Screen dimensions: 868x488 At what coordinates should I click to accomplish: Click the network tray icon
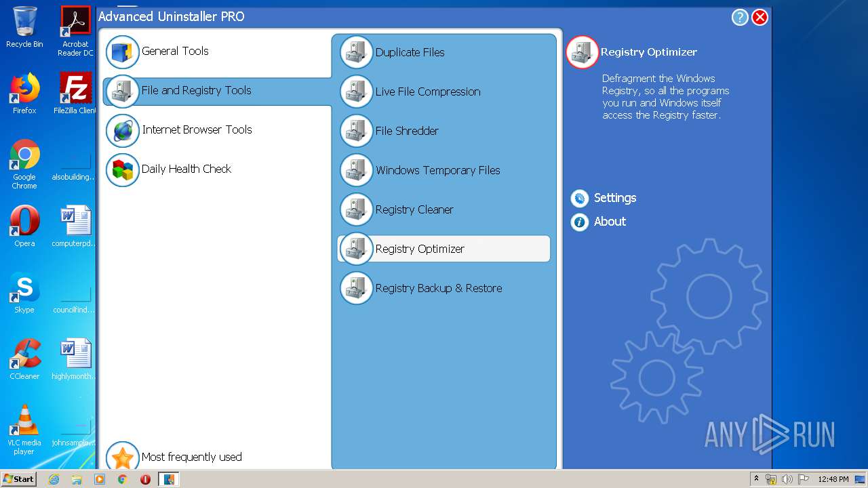(x=771, y=479)
